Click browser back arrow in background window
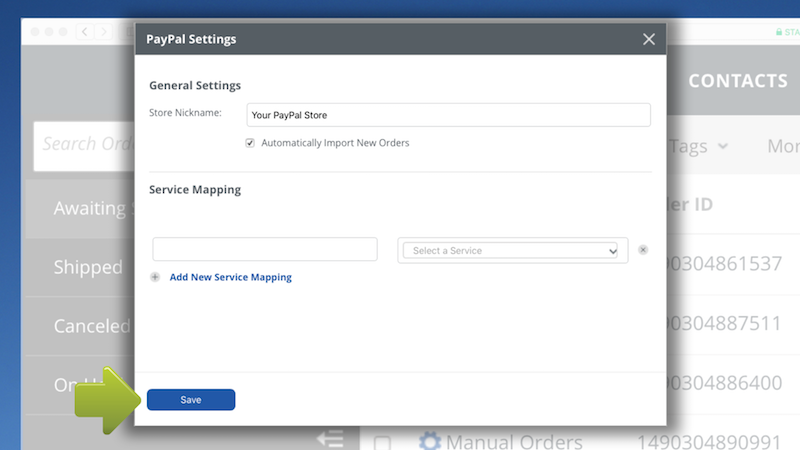 pyautogui.click(x=85, y=32)
